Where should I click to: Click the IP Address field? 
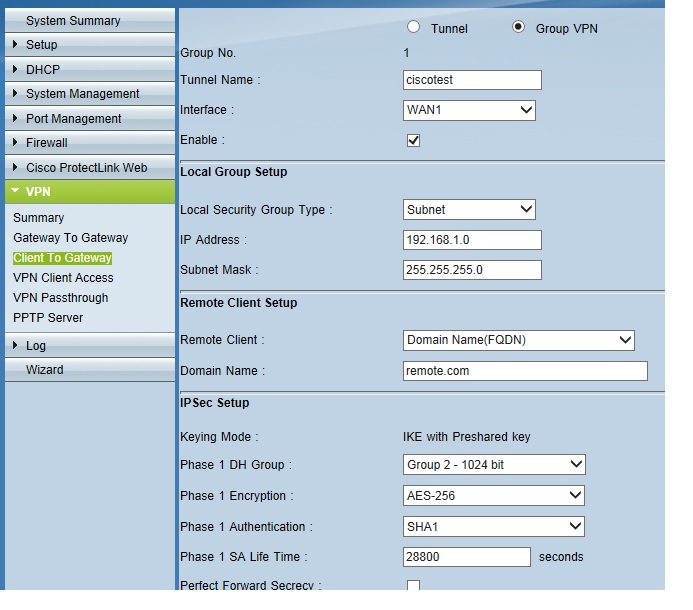pos(472,240)
